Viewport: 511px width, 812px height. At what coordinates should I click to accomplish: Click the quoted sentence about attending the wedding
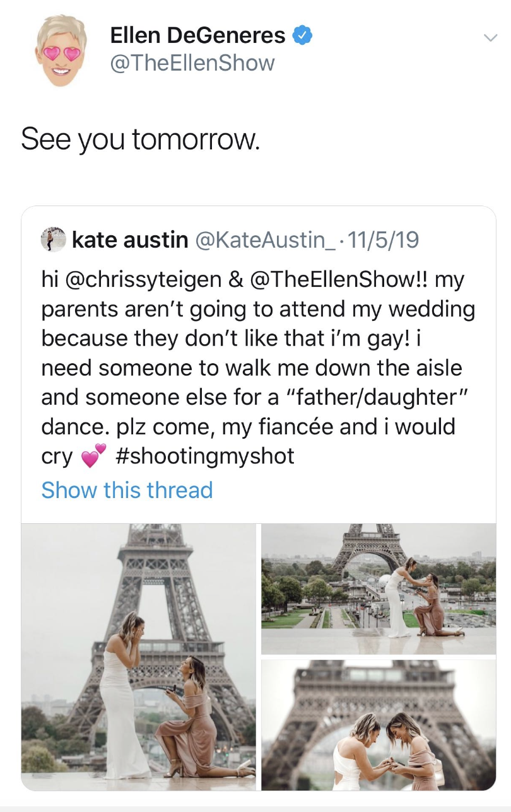[x=258, y=309]
